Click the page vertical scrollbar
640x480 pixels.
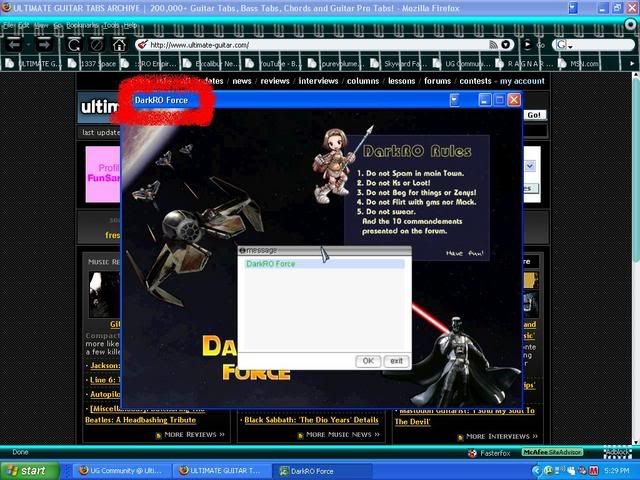636,258
